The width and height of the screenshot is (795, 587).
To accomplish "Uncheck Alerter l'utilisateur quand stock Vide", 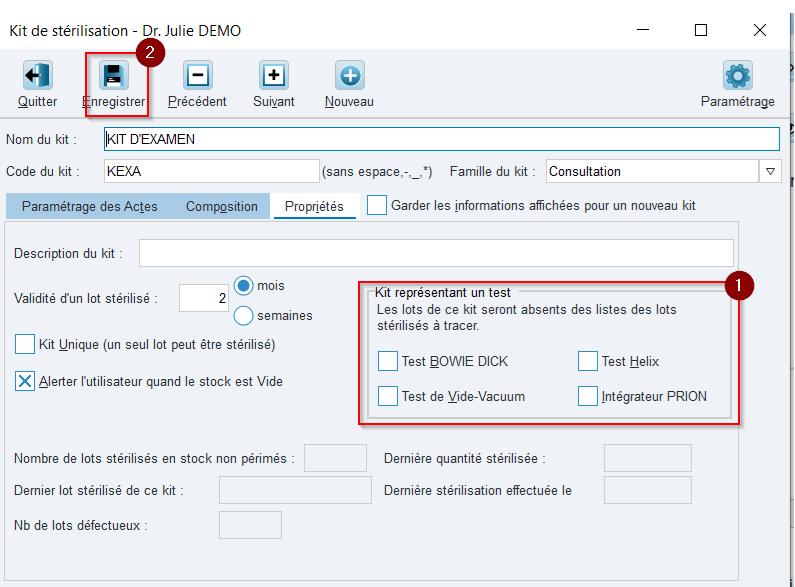I will (25, 381).
